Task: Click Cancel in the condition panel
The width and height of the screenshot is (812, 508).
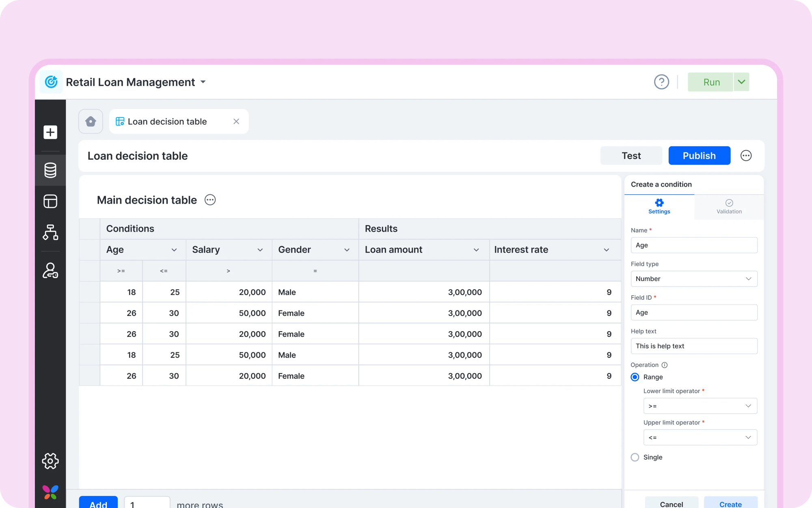Action: [x=672, y=503]
